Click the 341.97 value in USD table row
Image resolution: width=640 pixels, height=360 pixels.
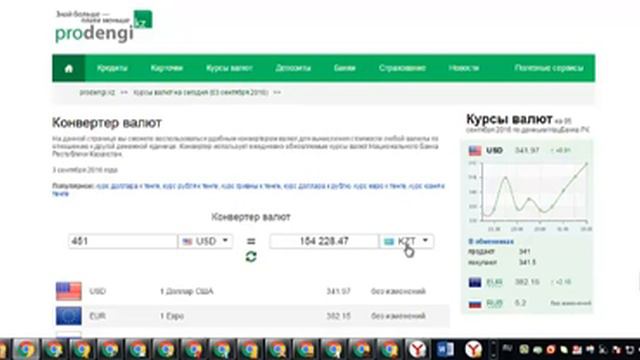point(338,291)
